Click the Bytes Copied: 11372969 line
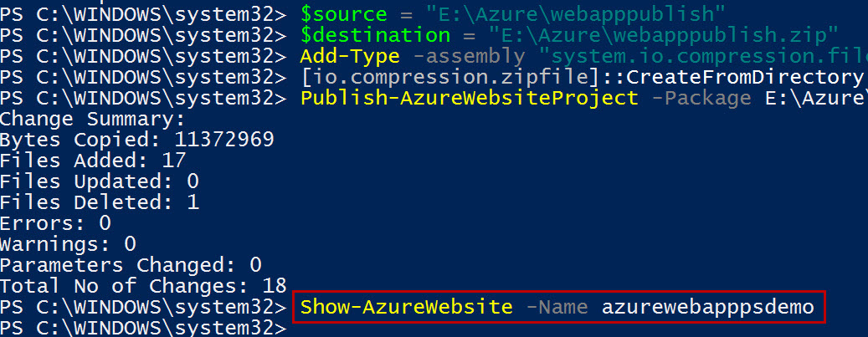The height and width of the screenshot is (337, 868). coord(136,140)
